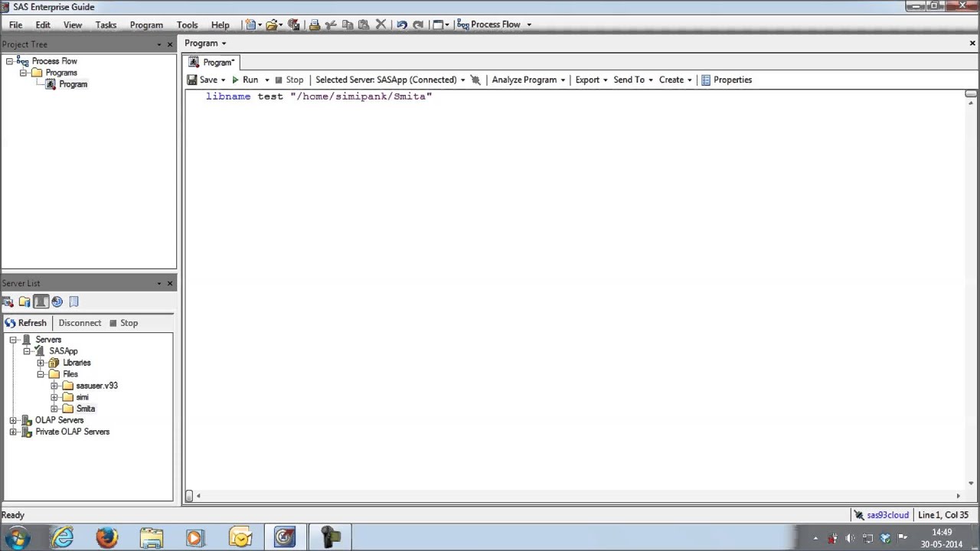
Task: Expand the Libraries node
Action: (41, 363)
